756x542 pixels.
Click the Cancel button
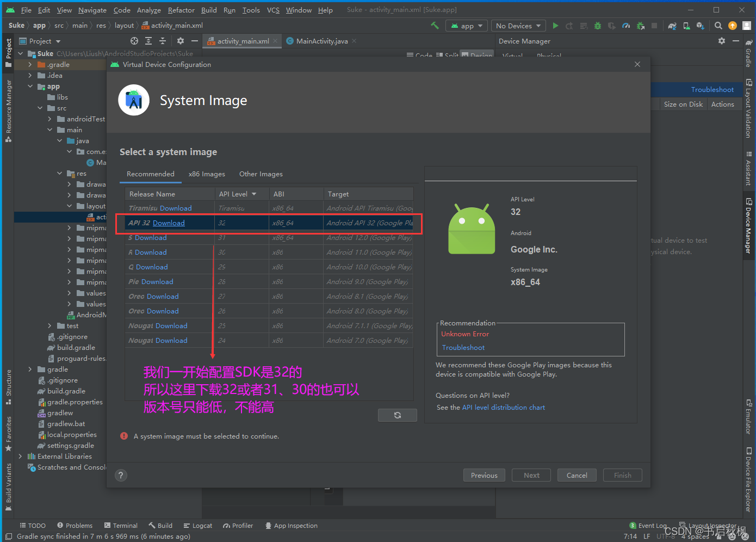tap(577, 475)
